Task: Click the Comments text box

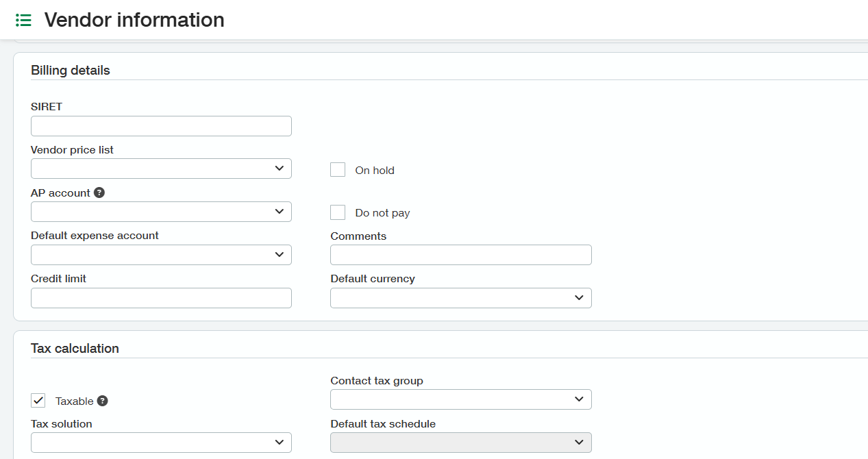Action: pos(460,255)
